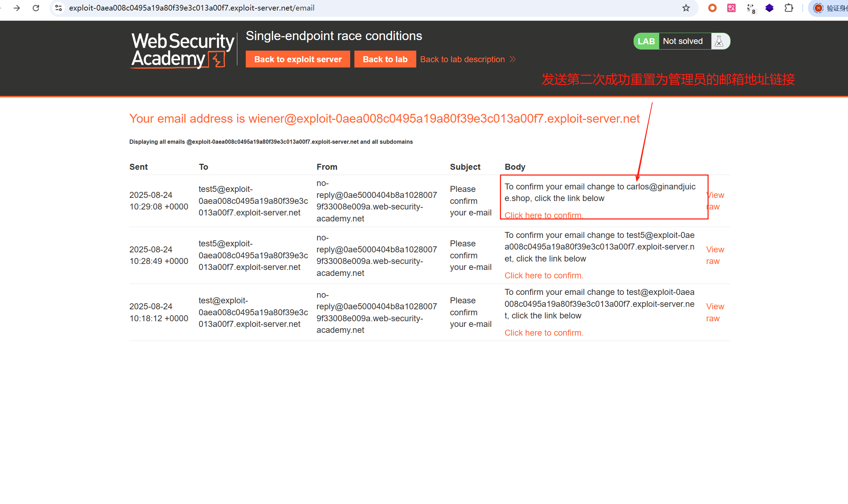The width and height of the screenshot is (848, 504).
Task: Click confirm link in carlos@ginandjuice.shop email
Action: [544, 215]
